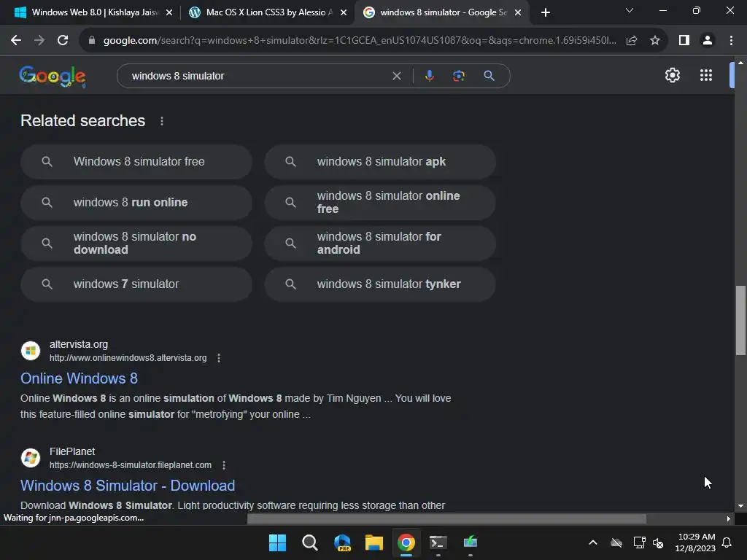The image size is (747, 560).
Task: Open Chrome's three-dot menu
Action: coord(731,41)
